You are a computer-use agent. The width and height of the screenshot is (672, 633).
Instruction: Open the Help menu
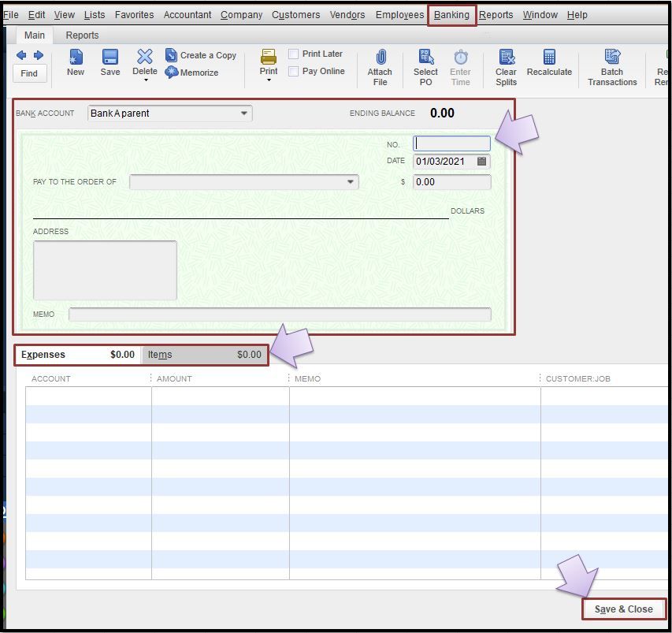[x=577, y=14]
